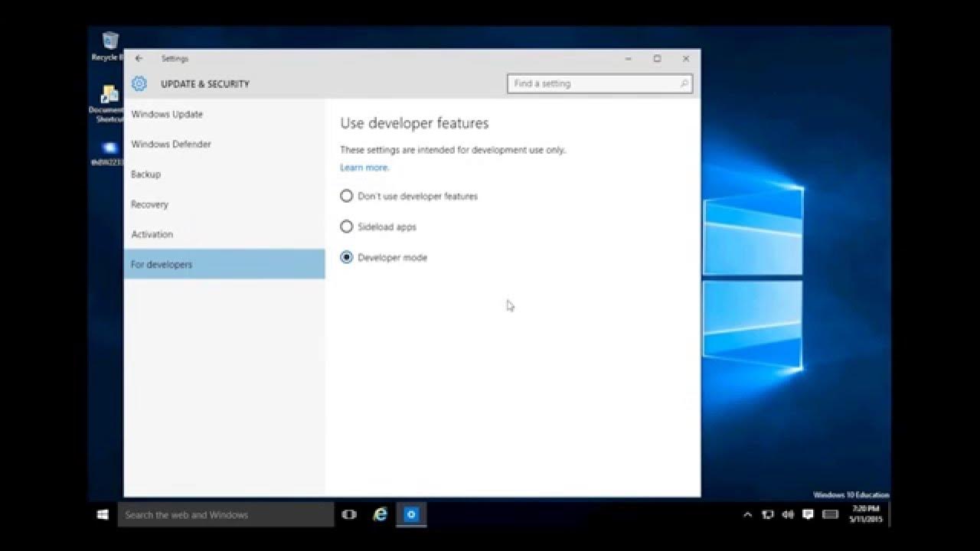The height and width of the screenshot is (551, 980).
Task: Select the Settings app taskbar icon
Action: (x=411, y=515)
